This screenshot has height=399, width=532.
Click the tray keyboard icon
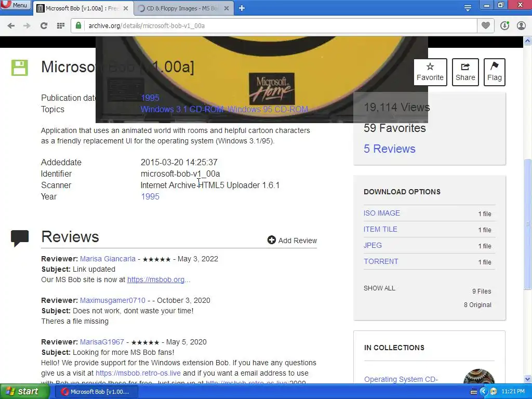point(474,392)
